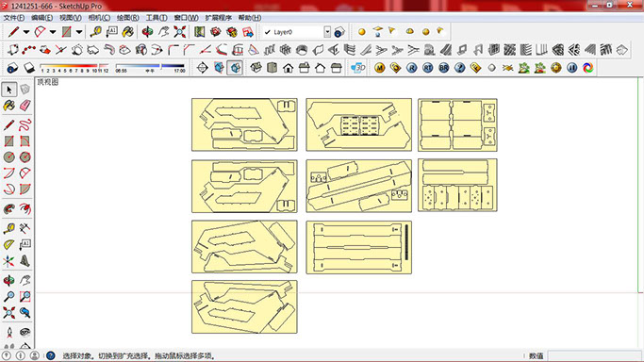Image resolution: width=644 pixels, height=362 pixels.
Task: Click the top-left cutting layout sheet thumbnail
Action: [x=244, y=124]
